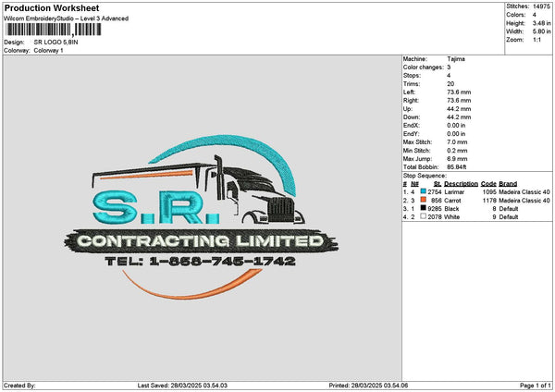
Task: Click the 'Carrot' description in stop sequence
Action: [452, 201]
